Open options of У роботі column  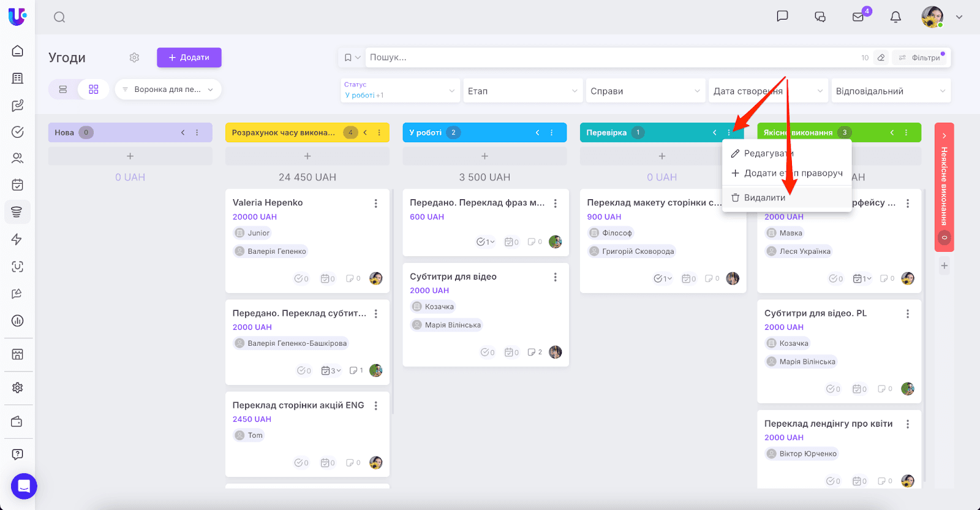coord(552,132)
